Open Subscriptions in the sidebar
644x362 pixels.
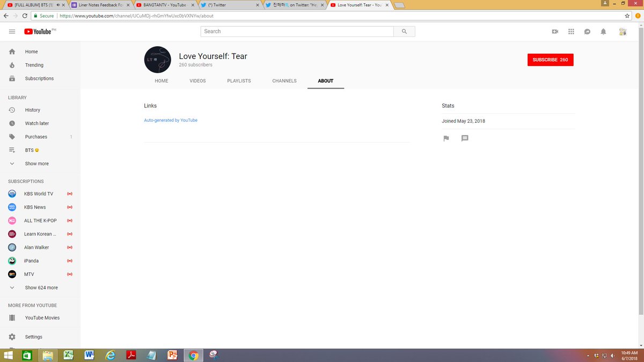pyautogui.click(x=40, y=78)
